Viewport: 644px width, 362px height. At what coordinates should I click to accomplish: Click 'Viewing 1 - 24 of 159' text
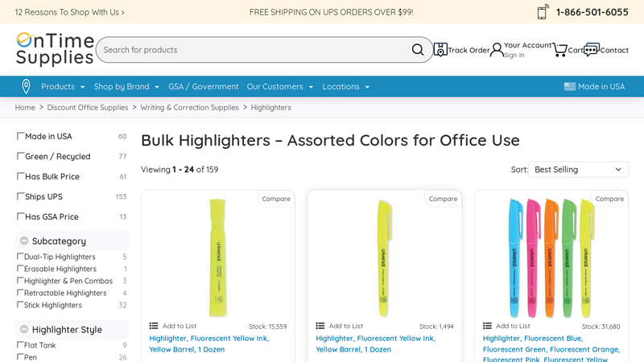click(180, 170)
